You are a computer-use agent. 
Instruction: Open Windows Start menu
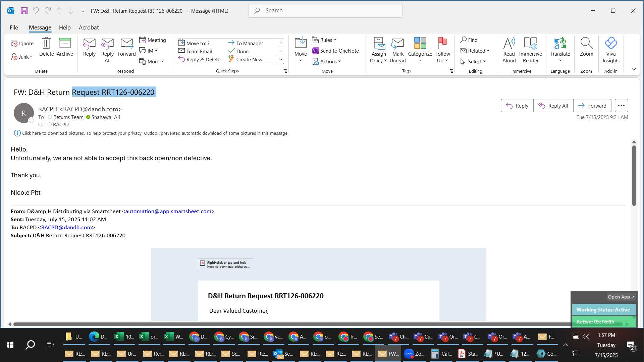(x=10, y=345)
